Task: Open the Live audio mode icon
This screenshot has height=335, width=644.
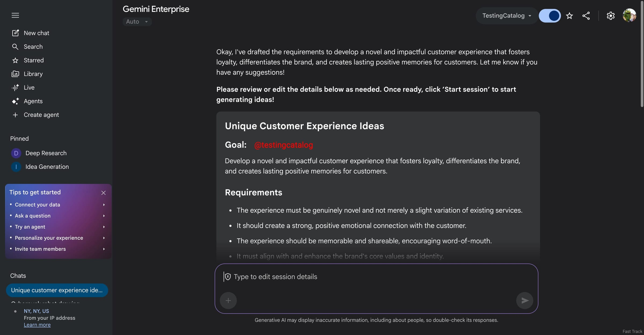Action: point(15,87)
